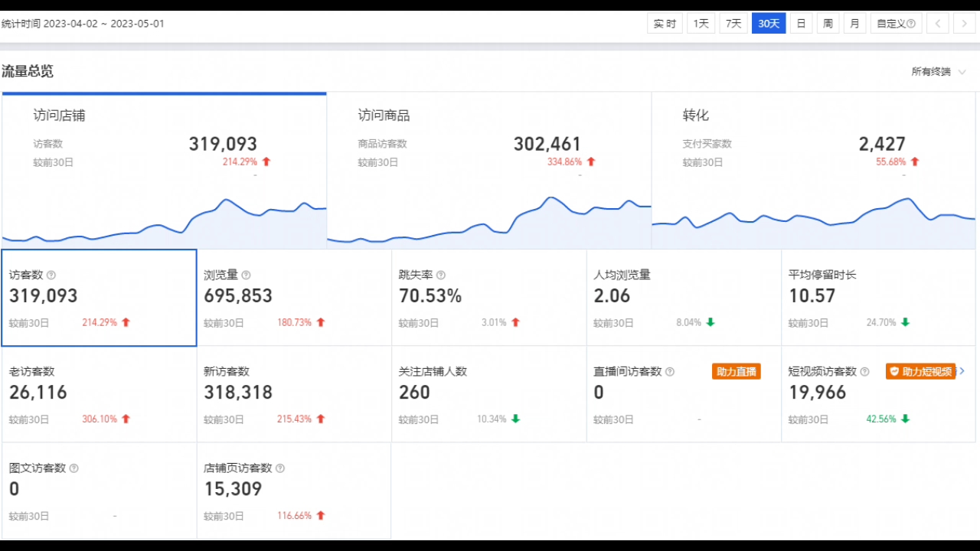The height and width of the screenshot is (551, 980).
Task: Switch to 周 statistics view
Action: [828, 24]
